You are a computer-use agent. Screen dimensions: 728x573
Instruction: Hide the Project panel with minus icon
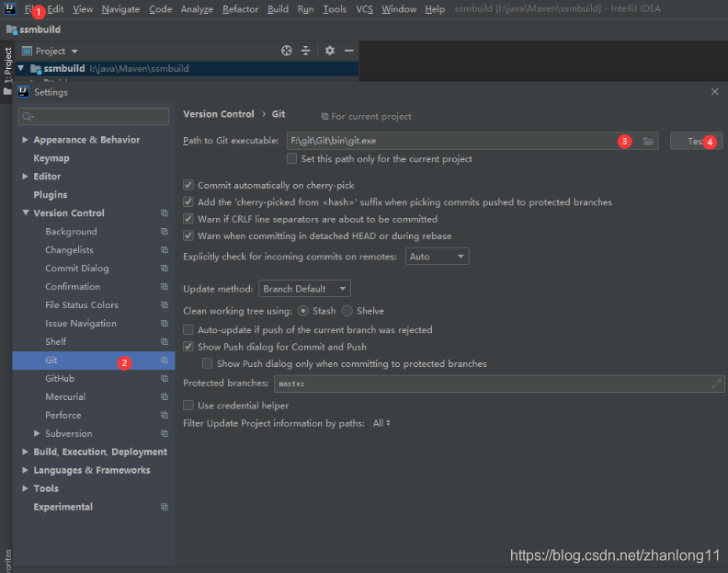(x=349, y=51)
